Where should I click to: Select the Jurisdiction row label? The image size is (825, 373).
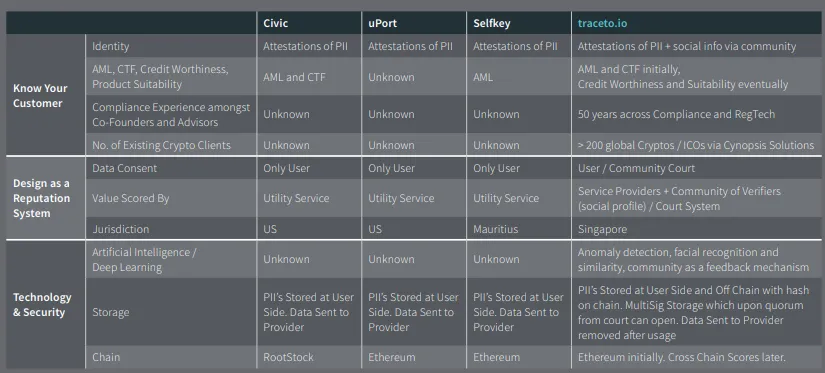(x=120, y=229)
